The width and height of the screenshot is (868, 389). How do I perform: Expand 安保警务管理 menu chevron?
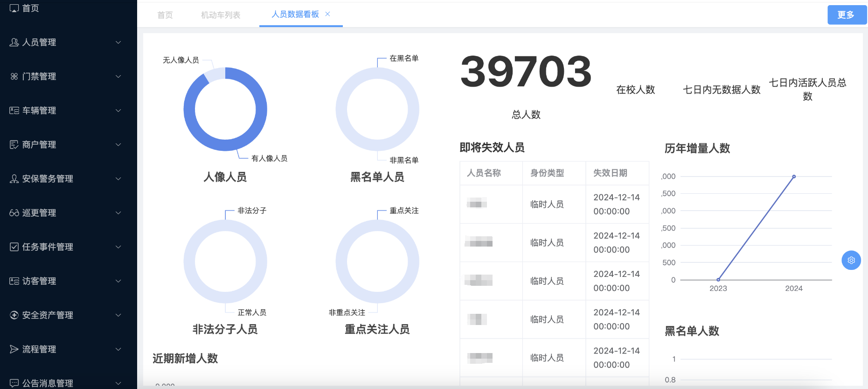(118, 179)
